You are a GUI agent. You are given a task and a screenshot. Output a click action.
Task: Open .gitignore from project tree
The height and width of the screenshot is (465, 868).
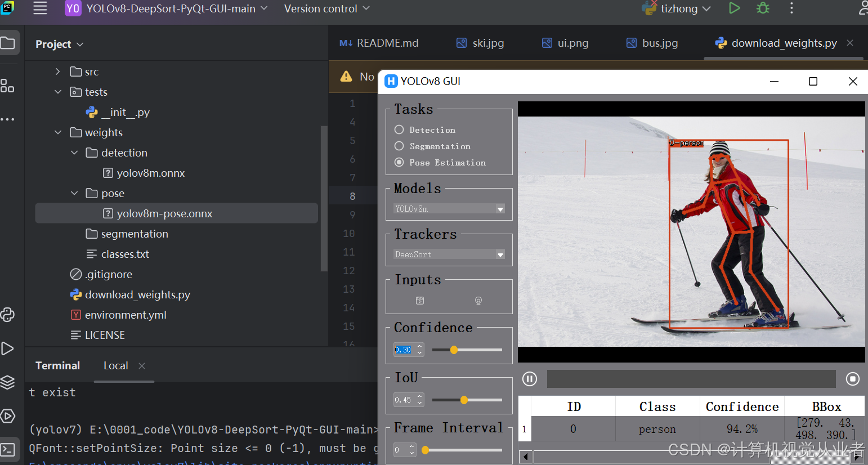(x=101, y=274)
